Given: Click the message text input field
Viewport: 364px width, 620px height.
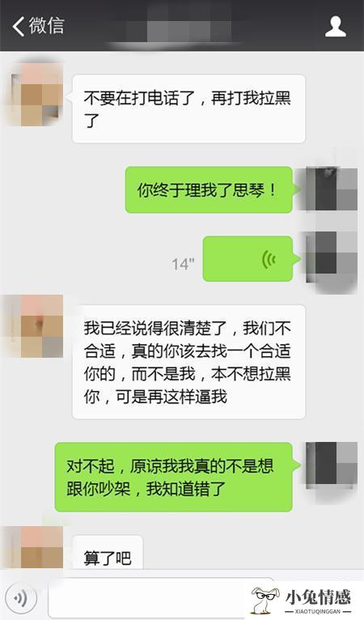Looking at the screenshot, I should pyautogui.click(x=150, y=597).
